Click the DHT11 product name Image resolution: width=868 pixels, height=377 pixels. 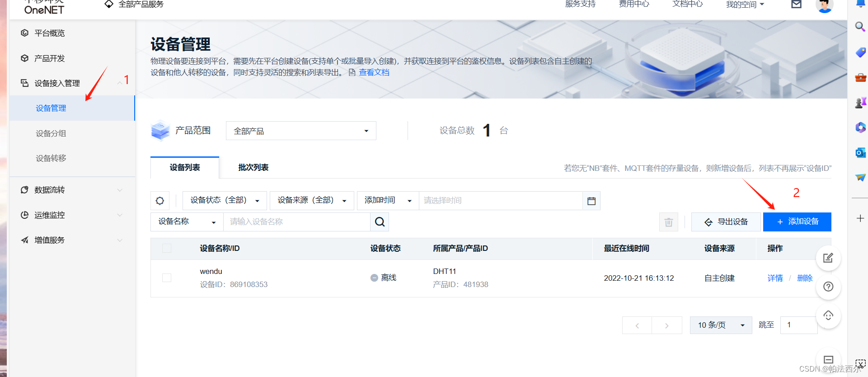pyautogui.click(x=445, y=272)
